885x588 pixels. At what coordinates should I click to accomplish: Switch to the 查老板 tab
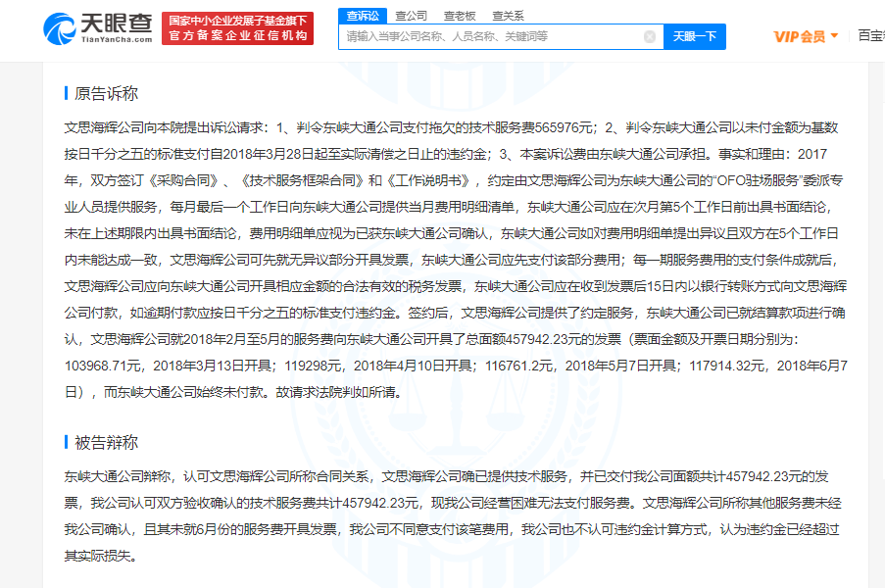pos(460,16)
